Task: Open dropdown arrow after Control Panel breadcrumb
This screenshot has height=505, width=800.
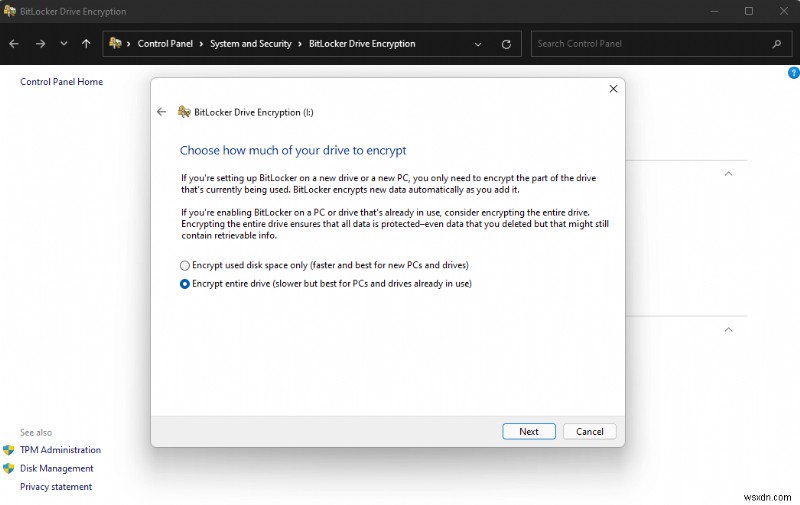Action: tap(201, 44)
